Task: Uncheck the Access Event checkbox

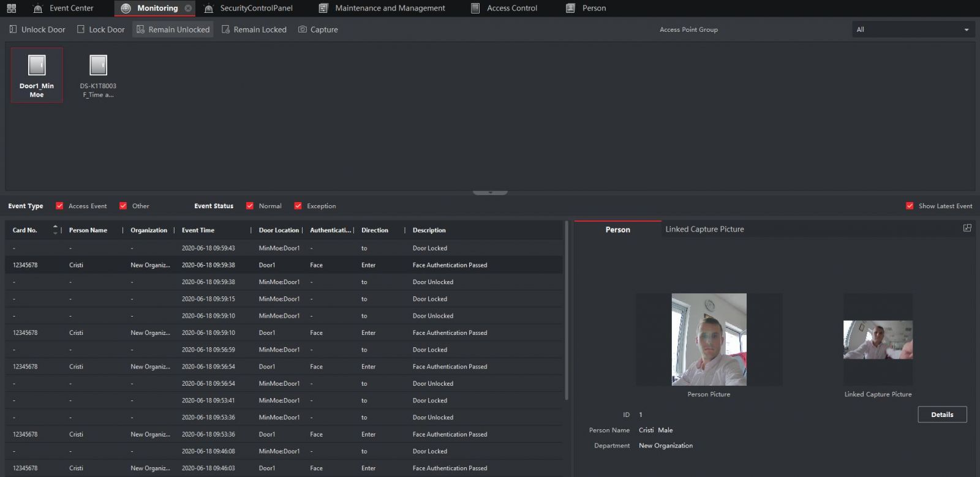Action: (x=59, y=206)
